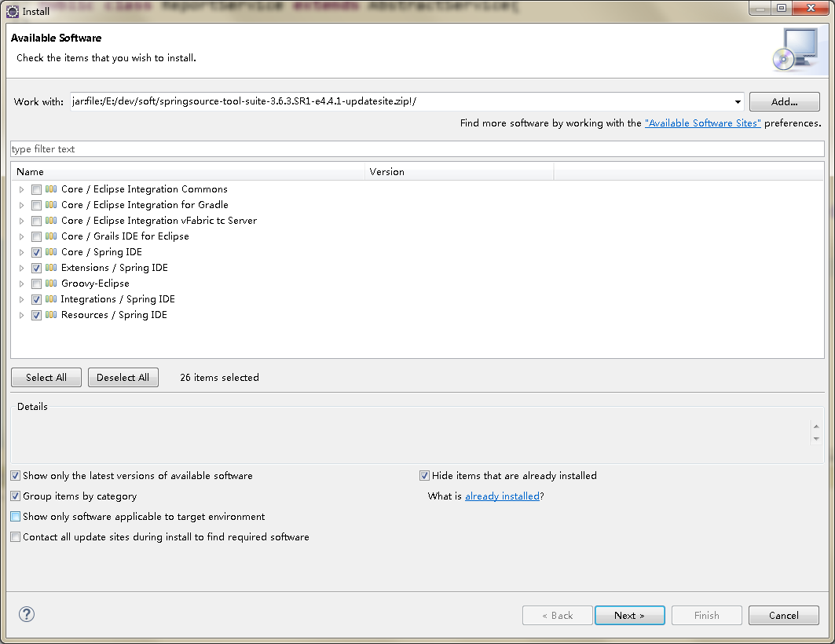Click category icon beside Core / Eclipse Integration vFabric tc Server
835x644 pixels.
pos(51,221)
